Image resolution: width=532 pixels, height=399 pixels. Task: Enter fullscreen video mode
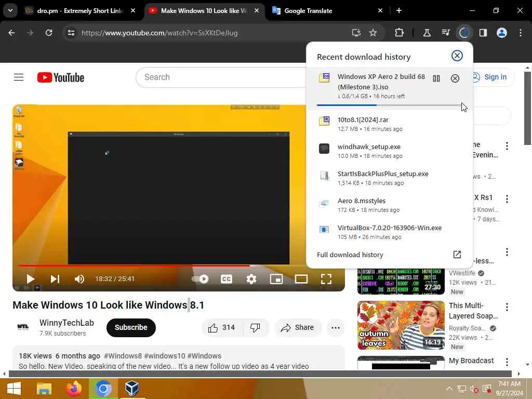(326, 279)
